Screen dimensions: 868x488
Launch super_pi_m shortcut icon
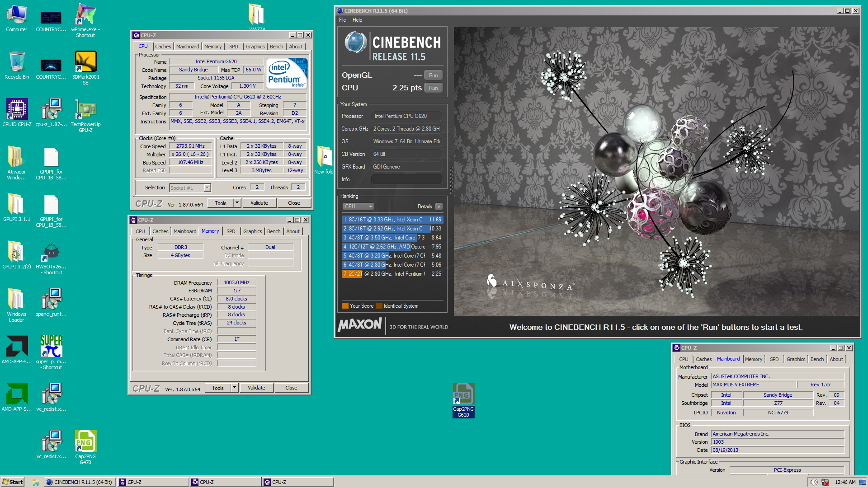tap(51, 352)
